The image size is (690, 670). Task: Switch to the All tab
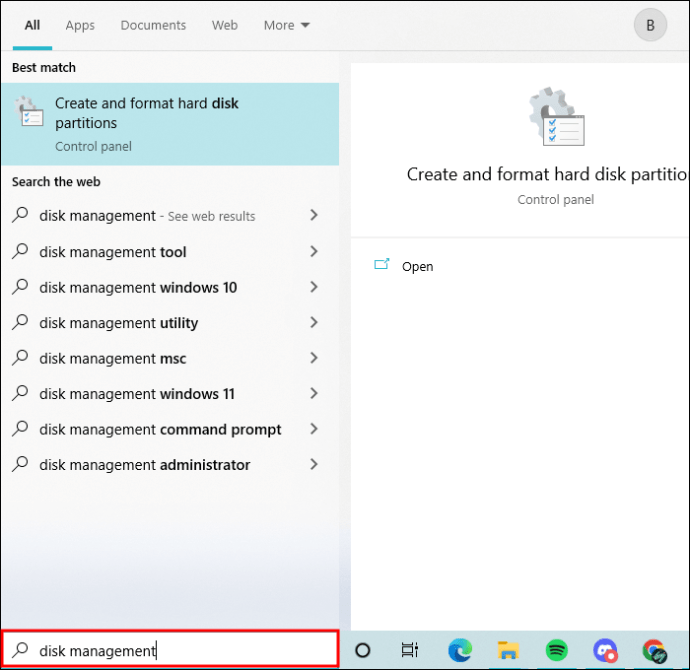[32, 25]
